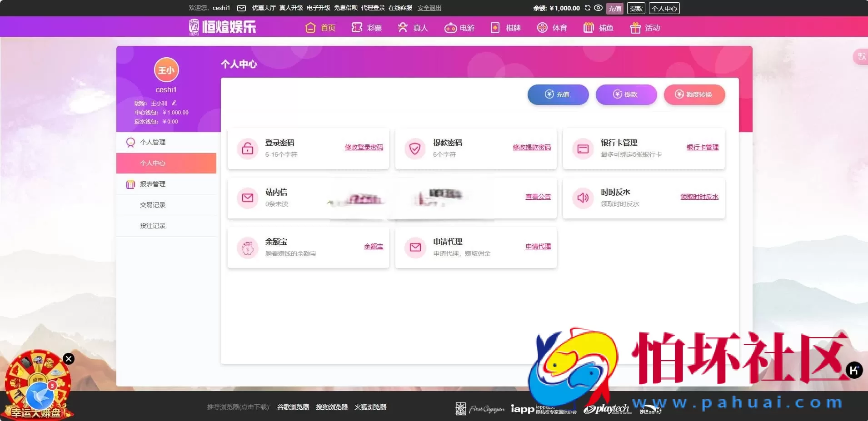Close the lucky wheel popup
868x421 pixels.
68,359
